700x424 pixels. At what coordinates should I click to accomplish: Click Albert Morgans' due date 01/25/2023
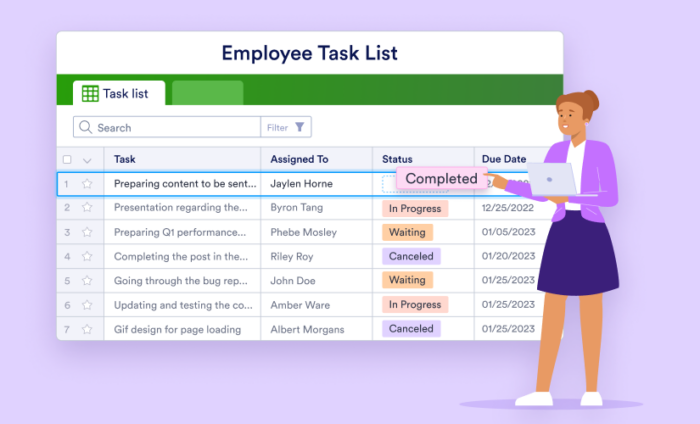(x=508, y=328)
